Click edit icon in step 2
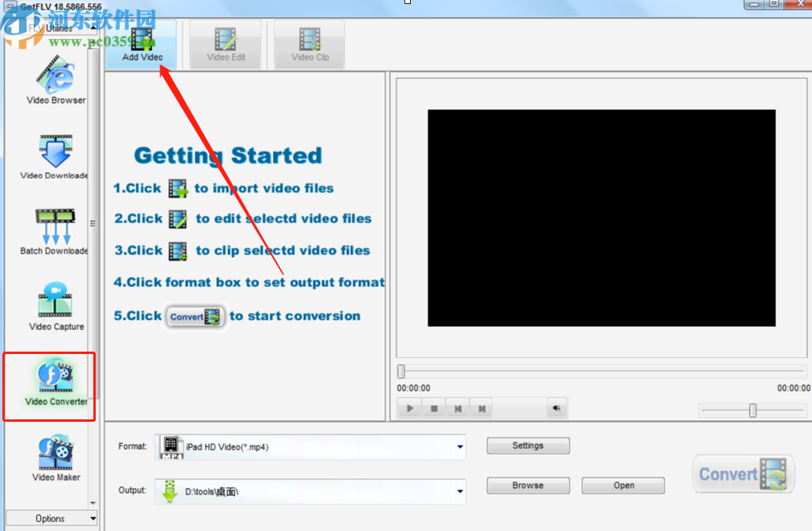 click(x=178, y=219)
